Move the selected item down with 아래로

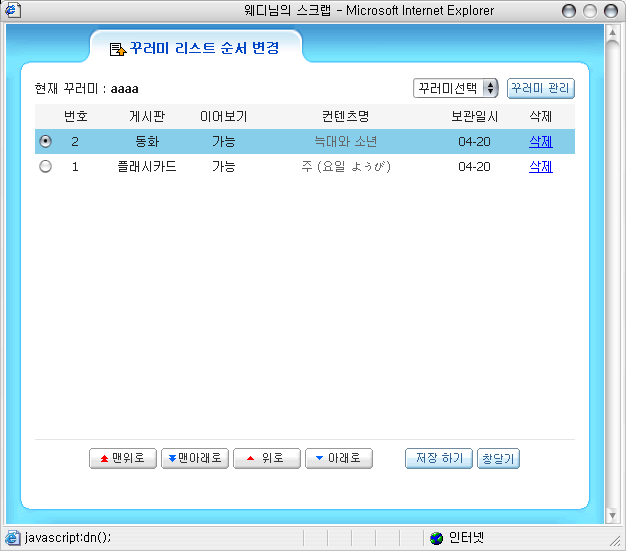[338, 458]
